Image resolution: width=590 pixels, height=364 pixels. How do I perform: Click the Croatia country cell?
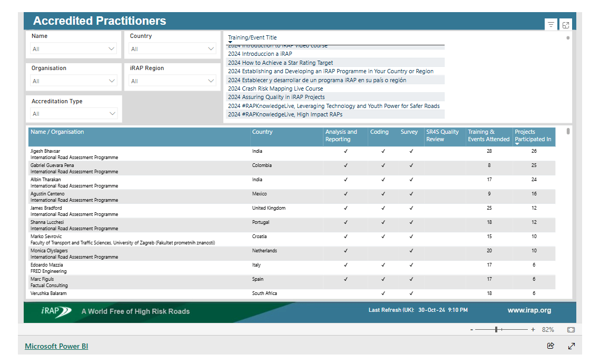click(x=259, y=237)
